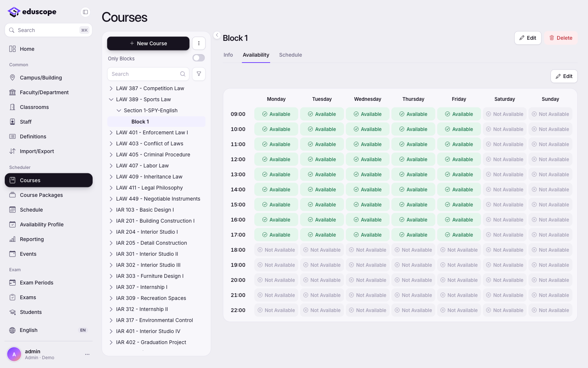Viewport: 588px width, 368px height.
Task: Expand IAR 103 - Basic Design I
Action: 111,210
